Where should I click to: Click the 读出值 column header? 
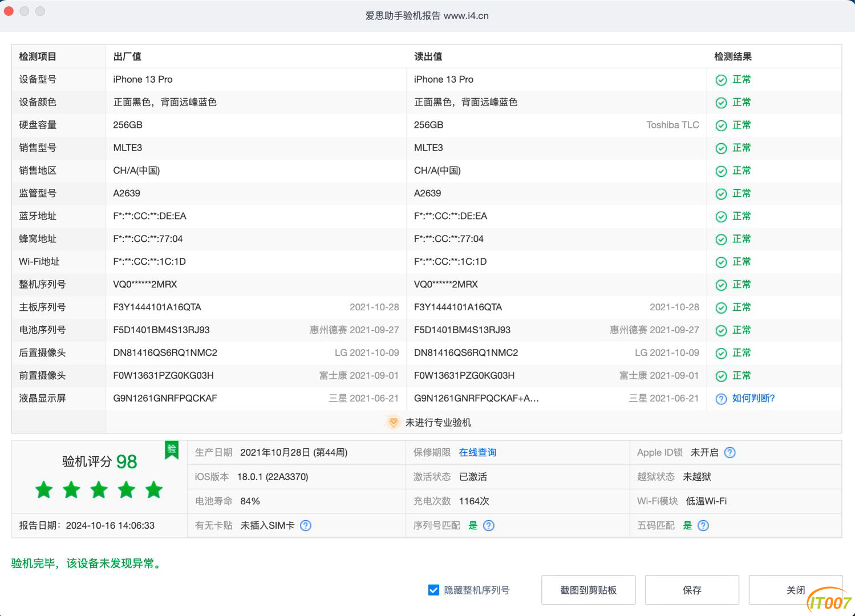(x=428, y=56)
